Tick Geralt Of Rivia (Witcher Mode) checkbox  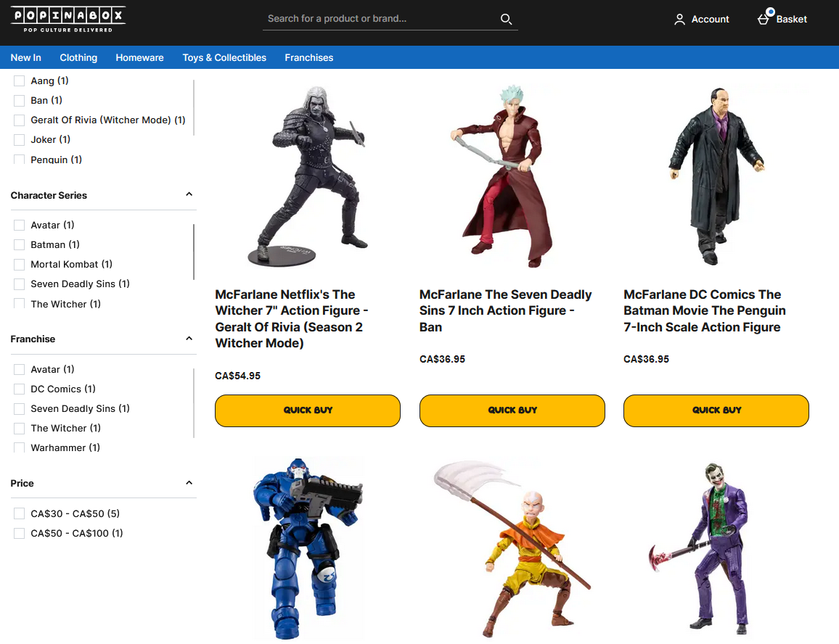20,120
